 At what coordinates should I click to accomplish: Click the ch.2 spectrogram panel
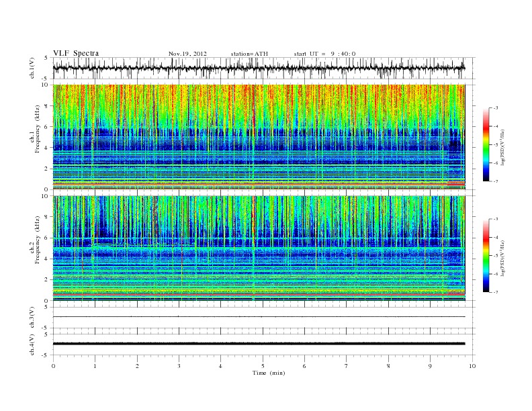click(x=259, y=248)
